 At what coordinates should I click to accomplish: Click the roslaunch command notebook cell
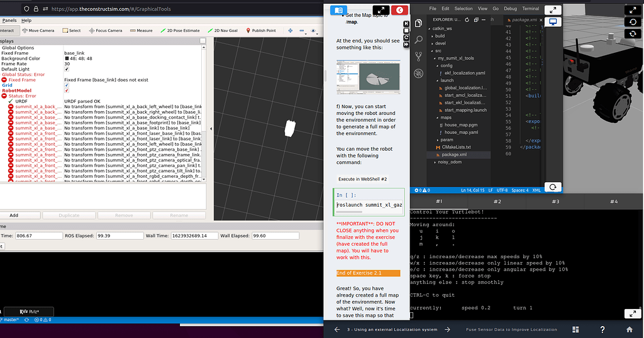tap(369, 205)
